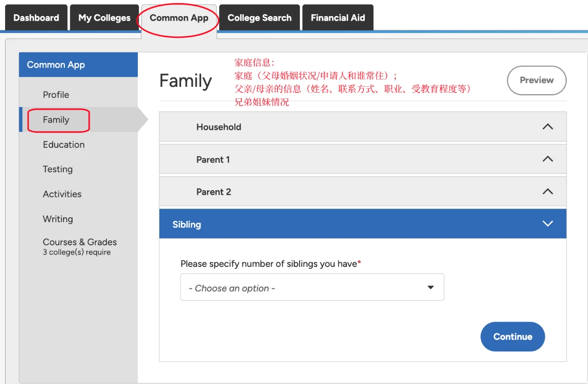Open the Activities section in sidebar

pos(62,194)
